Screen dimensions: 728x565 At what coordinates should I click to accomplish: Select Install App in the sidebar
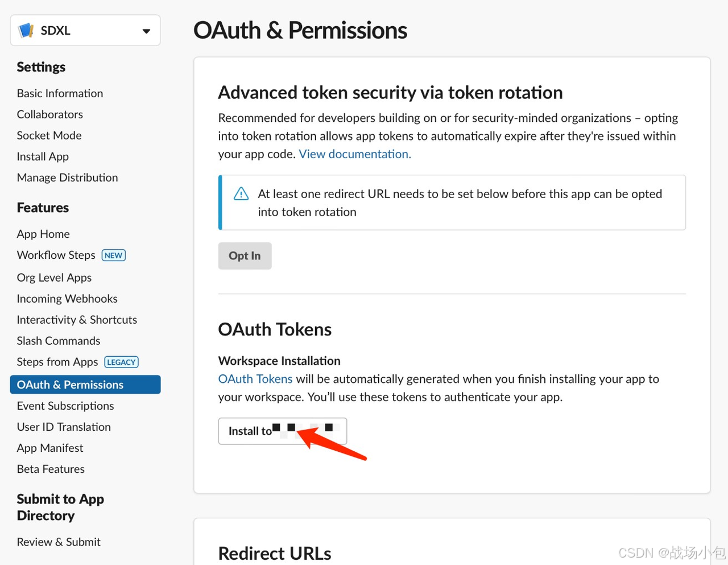click(x=43, y=156)
